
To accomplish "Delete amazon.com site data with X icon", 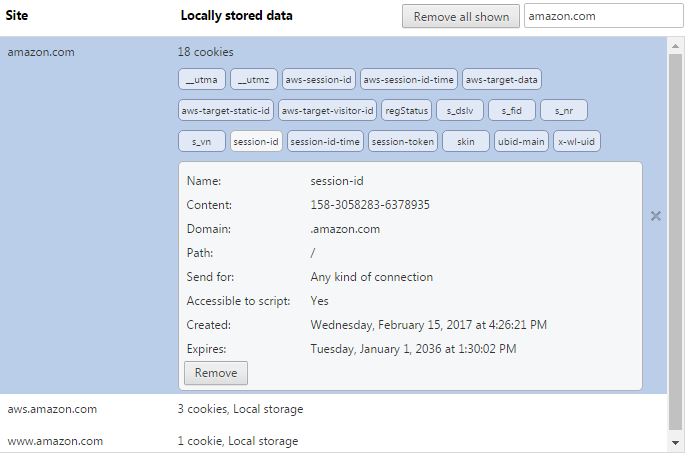I will point(656,216).
